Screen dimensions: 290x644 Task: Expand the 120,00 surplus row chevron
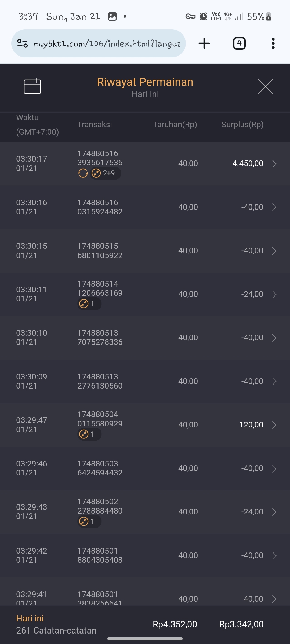click(x=274, y=425)
